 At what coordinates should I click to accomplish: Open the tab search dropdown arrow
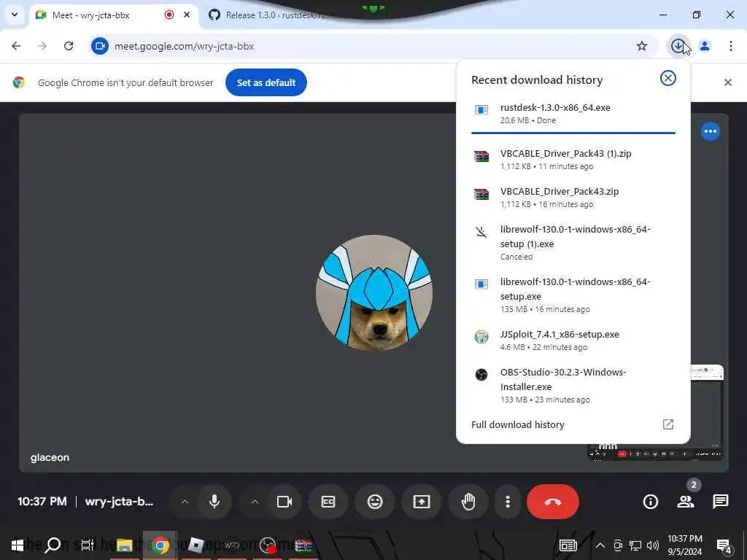point(15,15)
